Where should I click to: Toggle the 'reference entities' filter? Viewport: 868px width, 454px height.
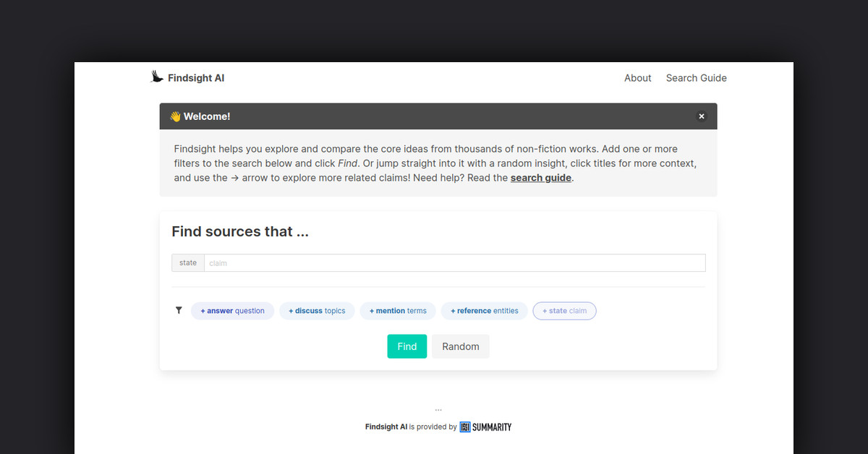(x=483, y=310)
